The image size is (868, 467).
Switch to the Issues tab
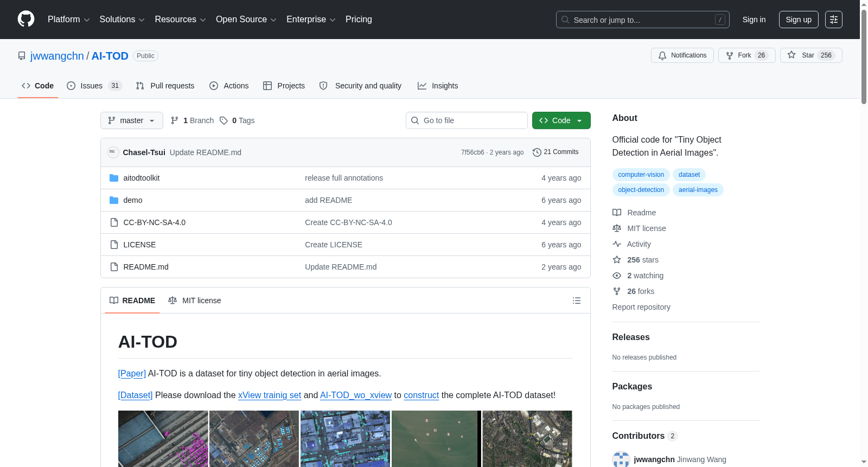coord(94,86)
